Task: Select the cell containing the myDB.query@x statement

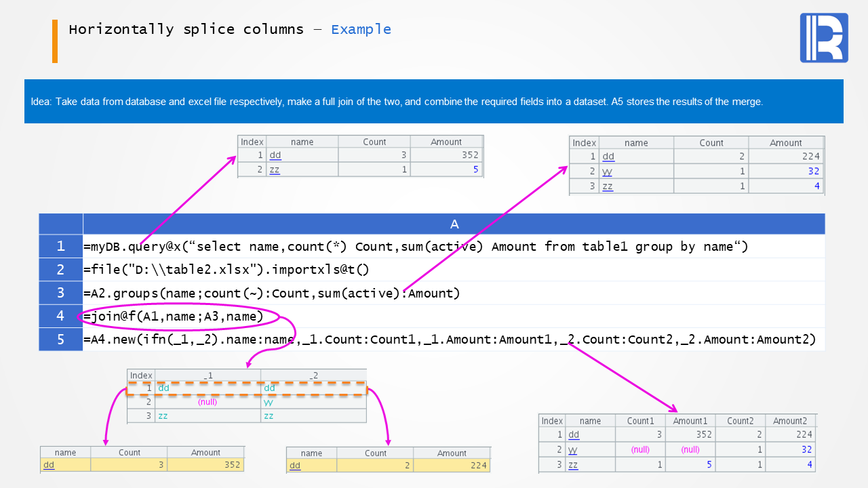Action: 415,246
